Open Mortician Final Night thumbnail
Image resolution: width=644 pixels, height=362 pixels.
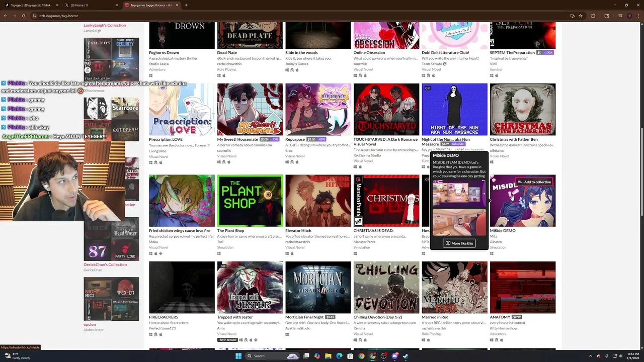[318, 287]
